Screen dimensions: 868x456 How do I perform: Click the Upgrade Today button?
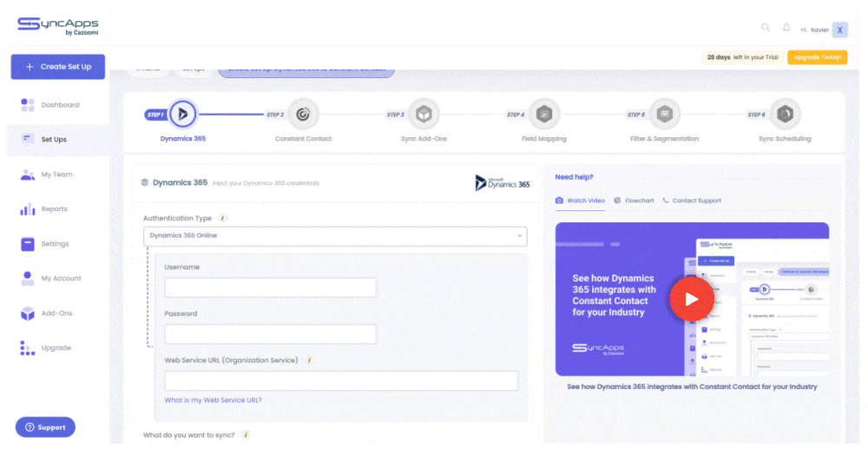pyautogui.click(x=817, y=57)
